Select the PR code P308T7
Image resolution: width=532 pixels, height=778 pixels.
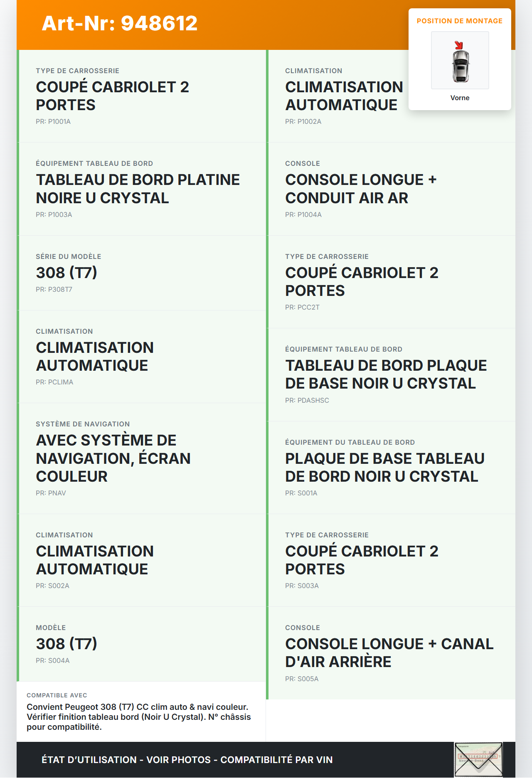tap(54, 289)
